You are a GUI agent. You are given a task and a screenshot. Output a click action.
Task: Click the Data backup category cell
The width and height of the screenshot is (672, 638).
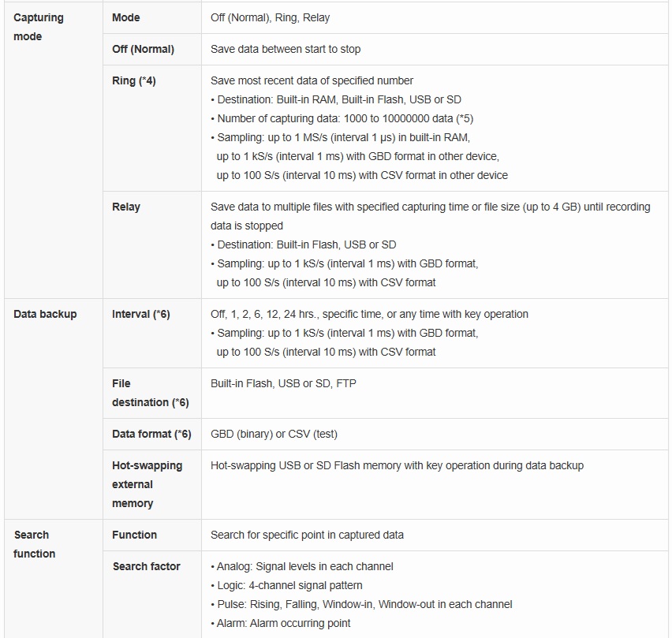pyautogui.click(x=45, y=314)
